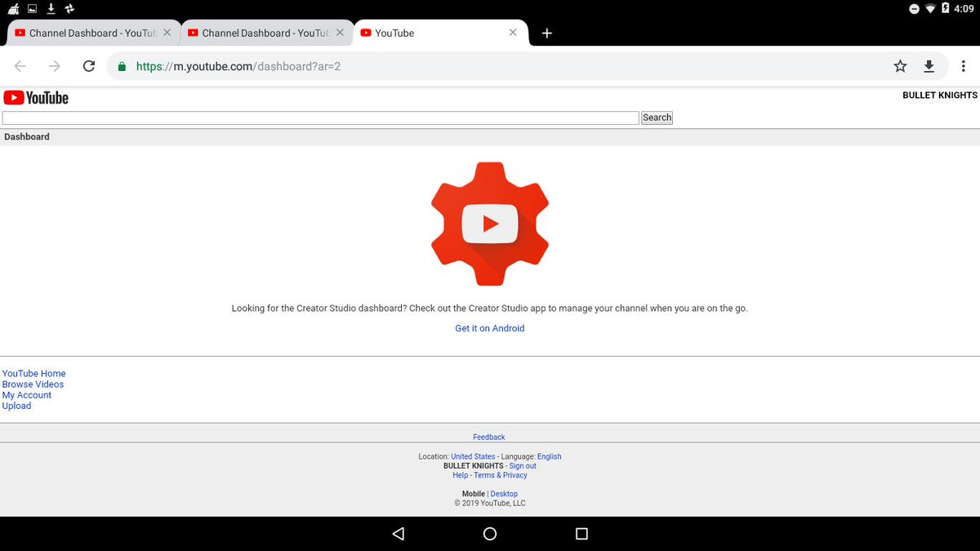Click the Creator Studio gear logo
980x551 pixels.
(490, 223)
